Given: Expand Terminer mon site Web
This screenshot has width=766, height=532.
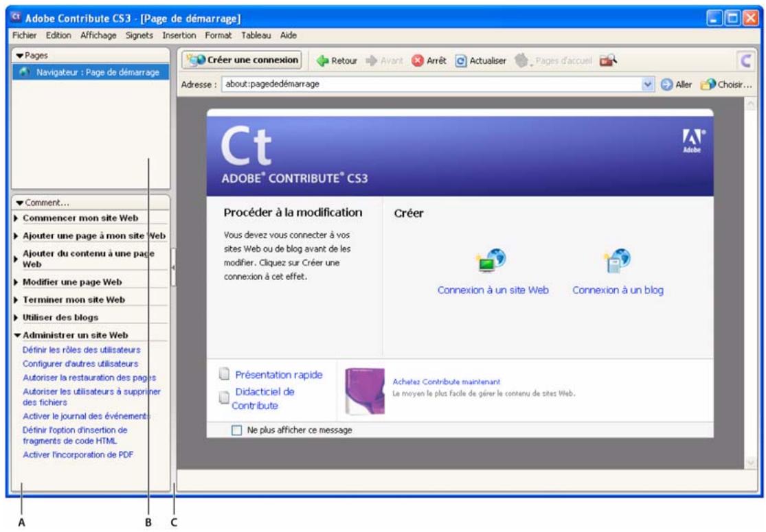Looking at the screenshot, I should 16,300.
